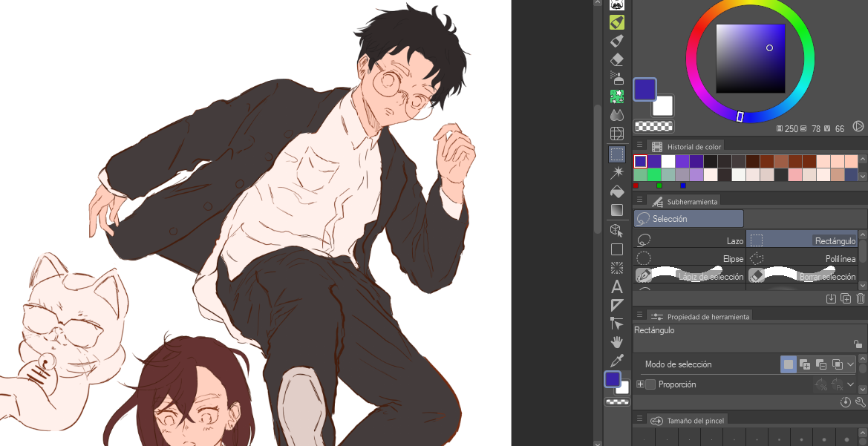Select the Hand move tool
Viewport: 868px width, 446px height.
coord(616,342)
